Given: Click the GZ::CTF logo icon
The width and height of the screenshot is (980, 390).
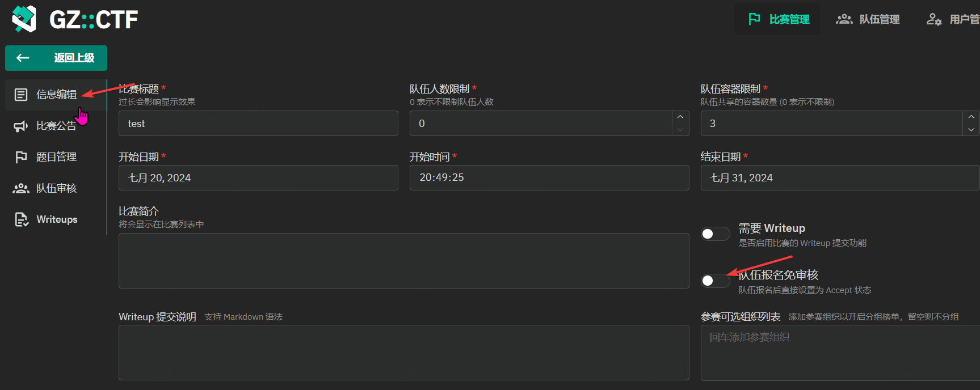Looking at the screenshot, I should click(x=24, y=19).
